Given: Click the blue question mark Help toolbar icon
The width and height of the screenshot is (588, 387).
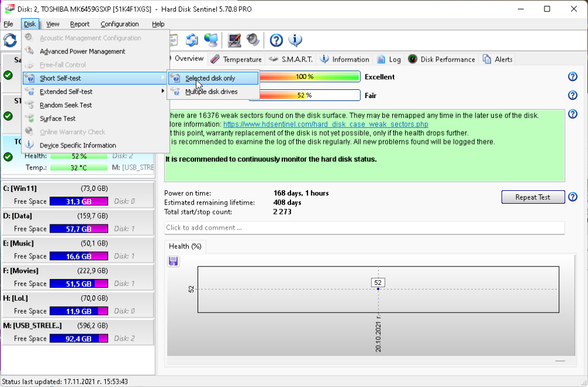Looking at the screenshot, I should (276, 40).
